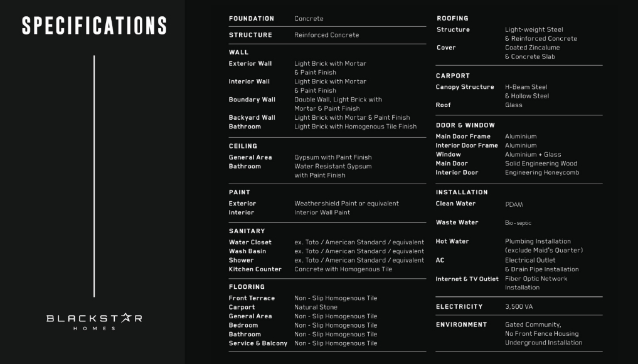Click Solid Engineering Wood text
Screen dimensions: 638x364
coord(541,164)
